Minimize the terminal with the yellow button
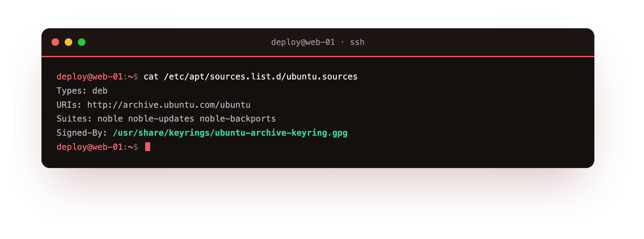644x239 pixels. tap(68, 42)
